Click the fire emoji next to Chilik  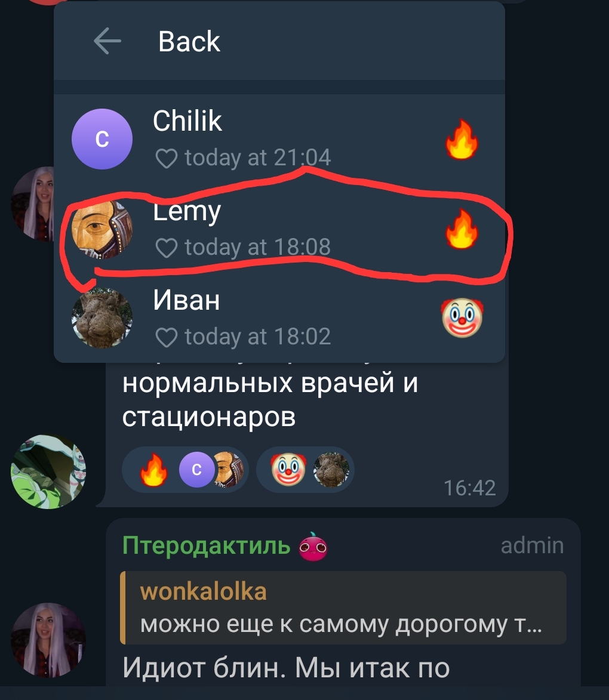pos(462,139)
